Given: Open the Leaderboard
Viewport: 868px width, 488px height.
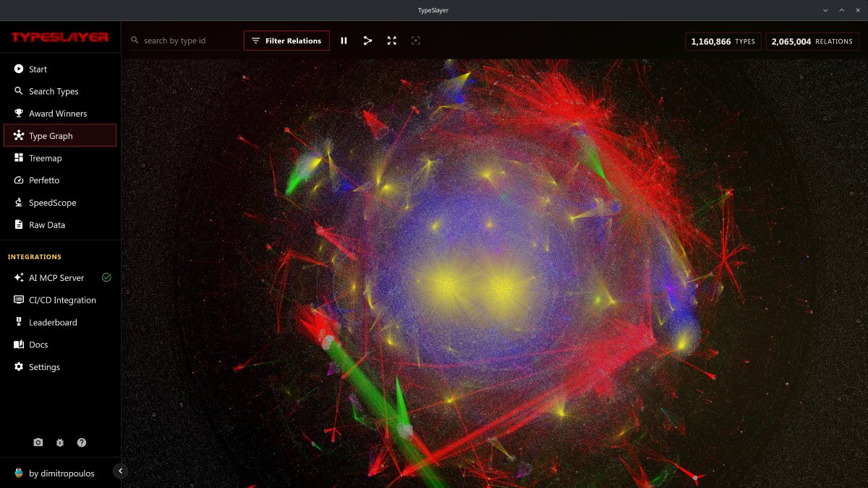Looking at the screenshot, I should tap(60, 322).
